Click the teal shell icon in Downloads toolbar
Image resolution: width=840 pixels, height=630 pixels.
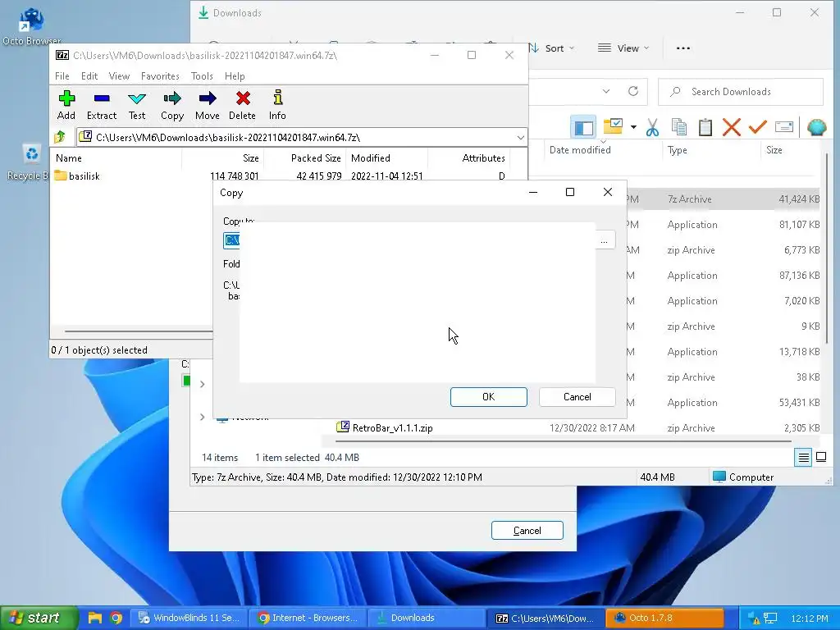pos(816,127)
